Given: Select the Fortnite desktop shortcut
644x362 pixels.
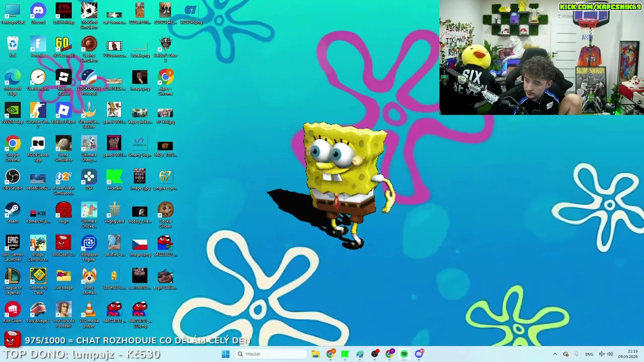Looking at the screenshot, I should pyautogui.click(x=38, y=47).
